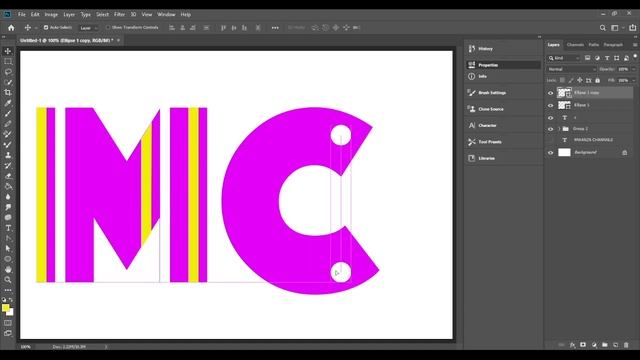Click the add layer mask icon
The image size is (640, 360).
583,345
